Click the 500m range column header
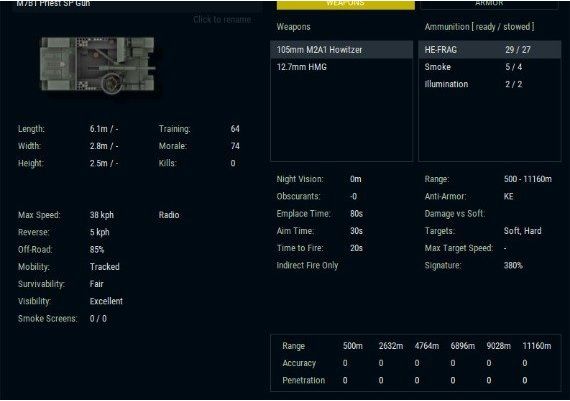This screenshot has width=570, height=401. coord(353,346)
